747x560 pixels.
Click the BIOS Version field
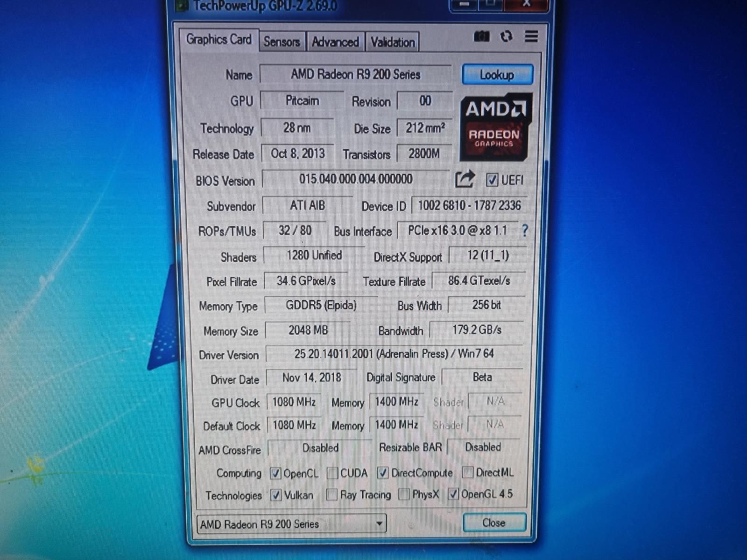[x=356, y=179]
